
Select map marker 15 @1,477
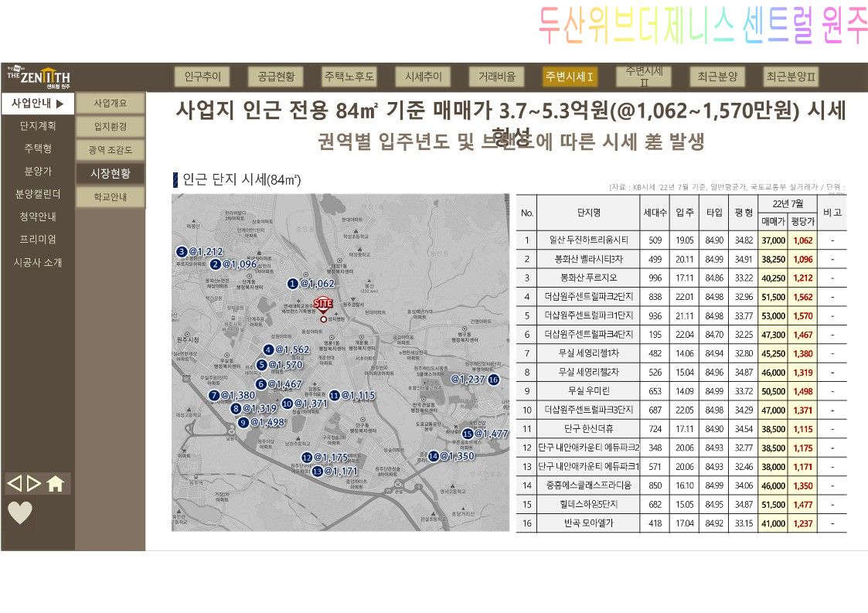click(485, 434)
